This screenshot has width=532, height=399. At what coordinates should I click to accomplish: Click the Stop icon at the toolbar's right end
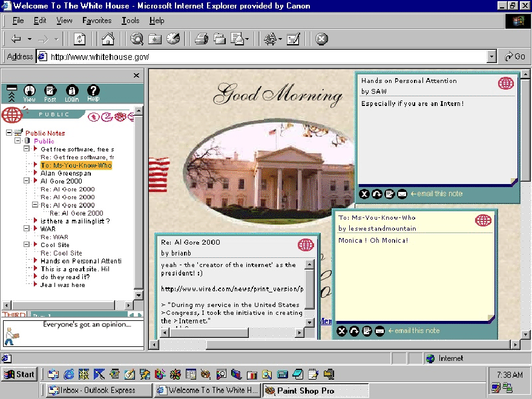click(322, 39)
